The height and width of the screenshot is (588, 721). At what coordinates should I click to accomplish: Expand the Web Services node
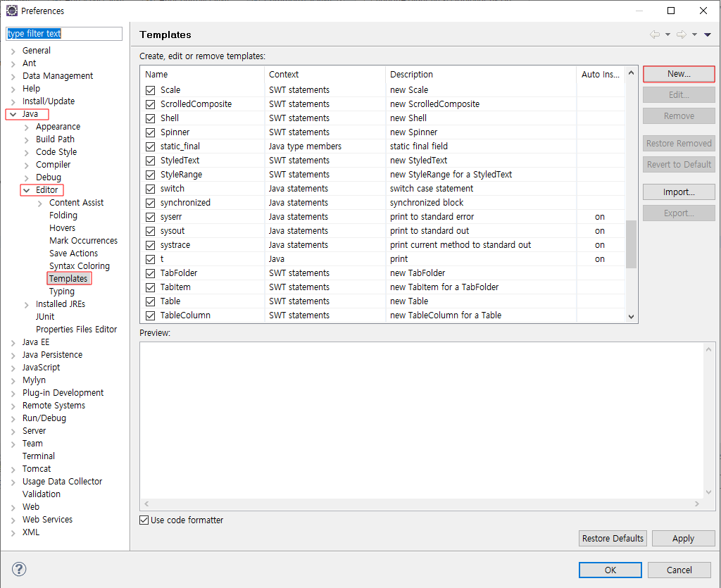point(13,520)
